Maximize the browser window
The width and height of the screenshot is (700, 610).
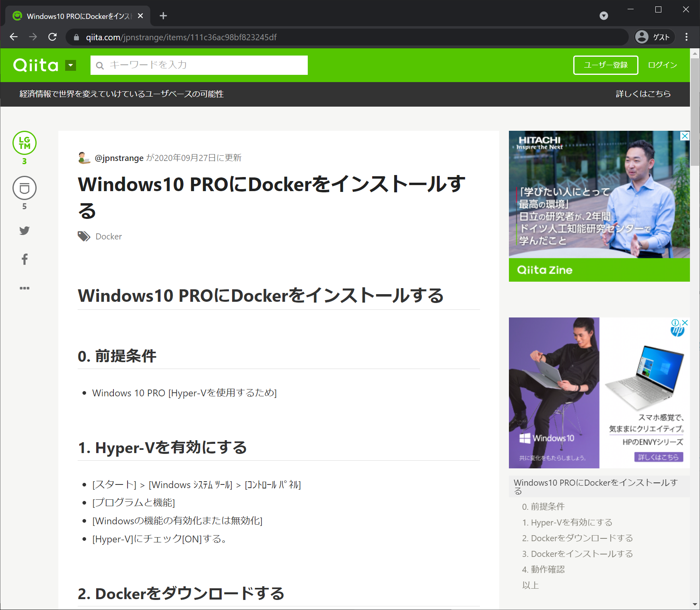[x=658, y=9]
